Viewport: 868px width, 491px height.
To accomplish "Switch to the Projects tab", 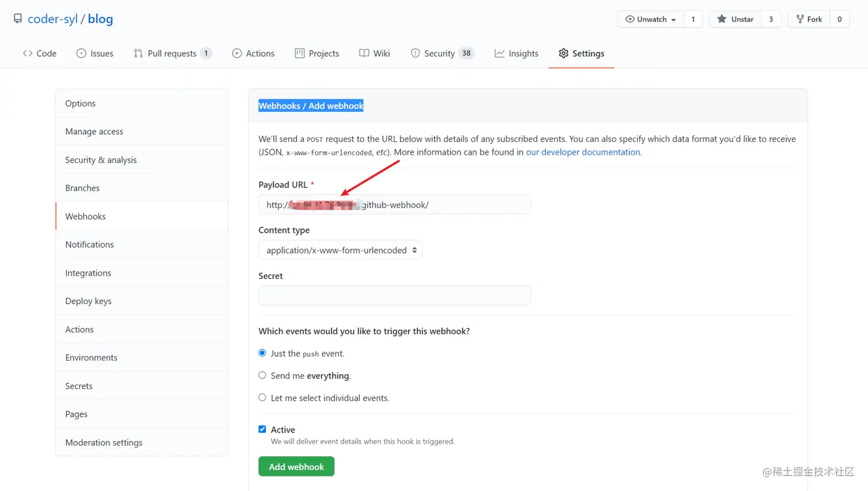I will point(317,53).
